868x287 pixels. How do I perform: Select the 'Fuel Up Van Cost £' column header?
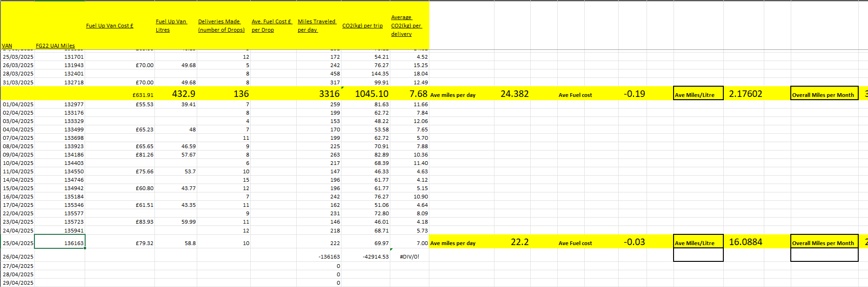point(110,26)
